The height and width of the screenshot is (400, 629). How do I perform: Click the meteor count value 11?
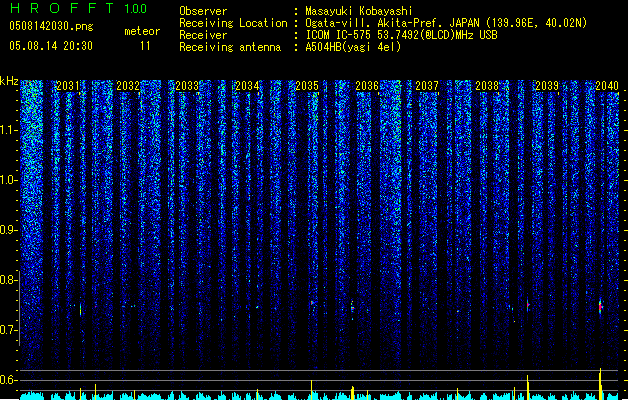tap(145, 46)
